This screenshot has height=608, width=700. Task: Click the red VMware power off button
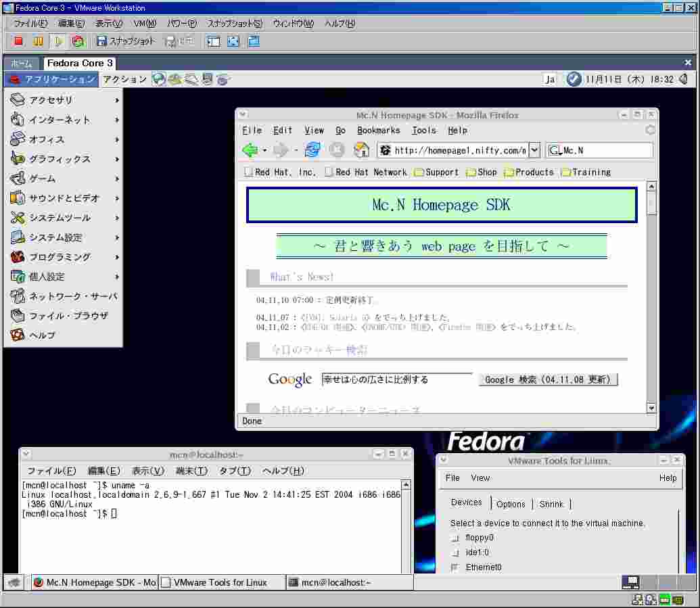(x=18, y=41)
